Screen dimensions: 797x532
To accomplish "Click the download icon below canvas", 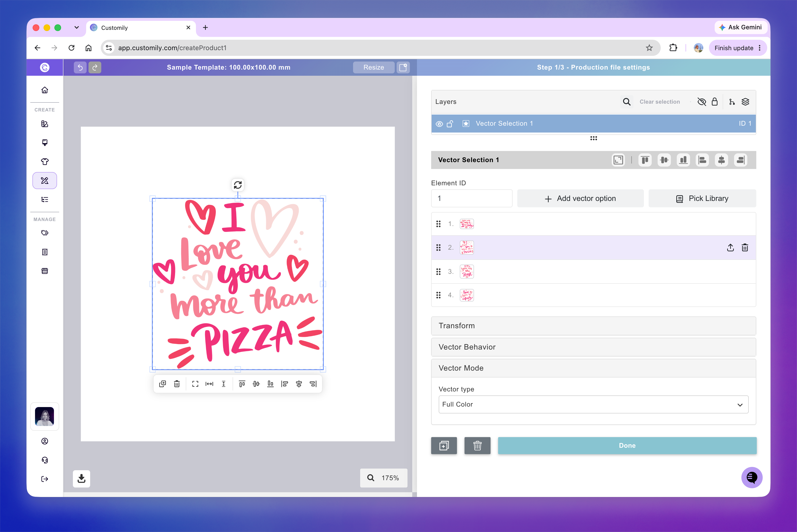I will (x=81, y=478).
